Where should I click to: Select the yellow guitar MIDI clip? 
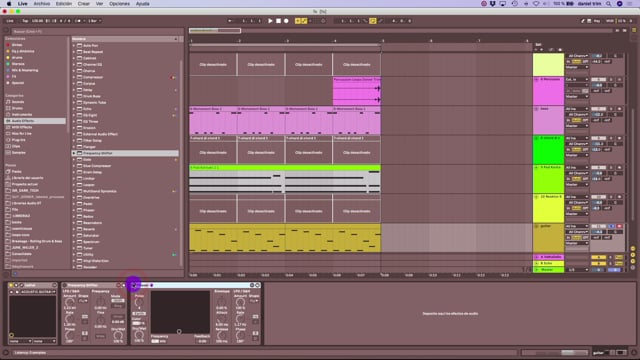[285, 238]
